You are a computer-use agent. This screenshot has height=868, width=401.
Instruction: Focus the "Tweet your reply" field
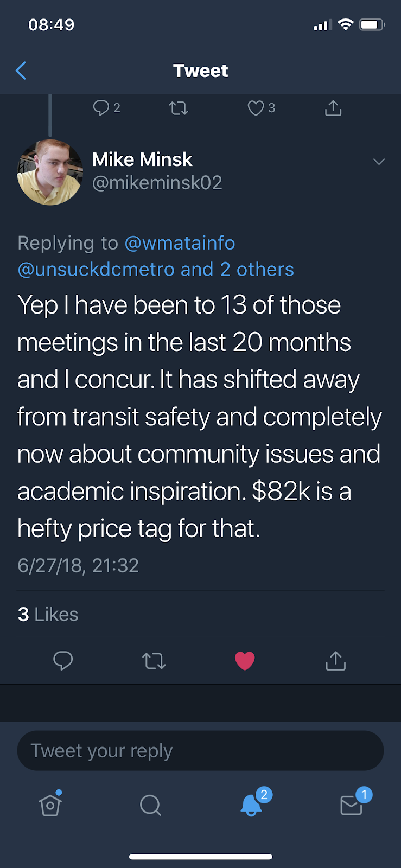200,751
